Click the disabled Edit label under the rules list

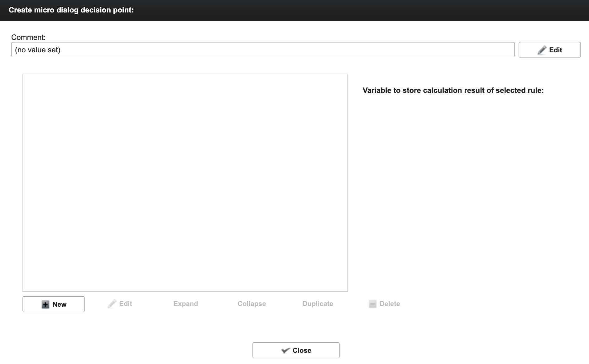click(x=125, y=304)
